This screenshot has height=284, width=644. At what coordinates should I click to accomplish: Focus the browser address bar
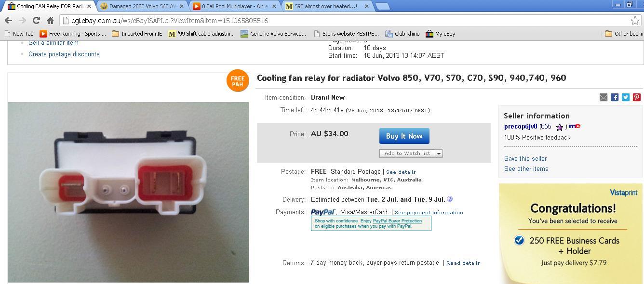tap(347, 21)
